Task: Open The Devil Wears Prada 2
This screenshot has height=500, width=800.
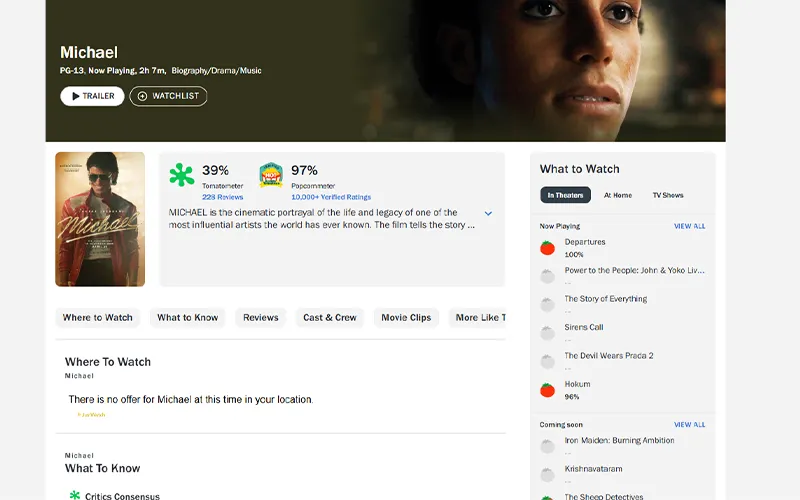Action: pyautogui.click(x=609, y=356)
